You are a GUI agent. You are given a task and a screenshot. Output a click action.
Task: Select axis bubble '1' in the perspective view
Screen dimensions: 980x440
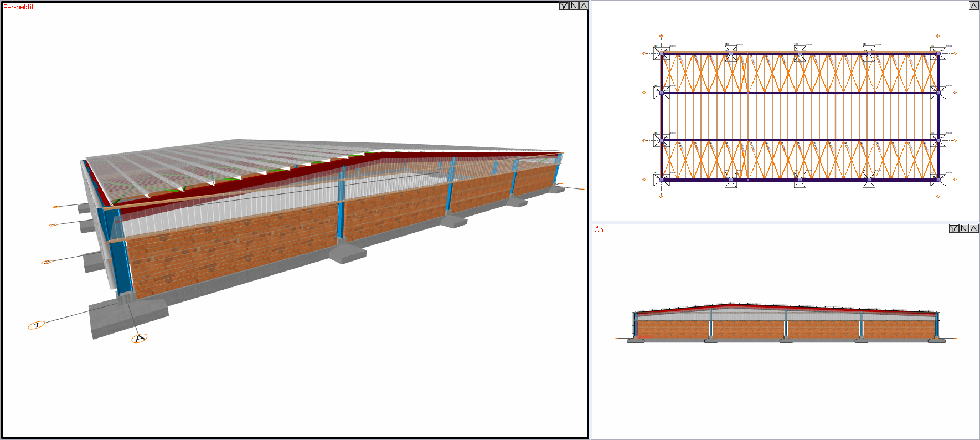36,325
